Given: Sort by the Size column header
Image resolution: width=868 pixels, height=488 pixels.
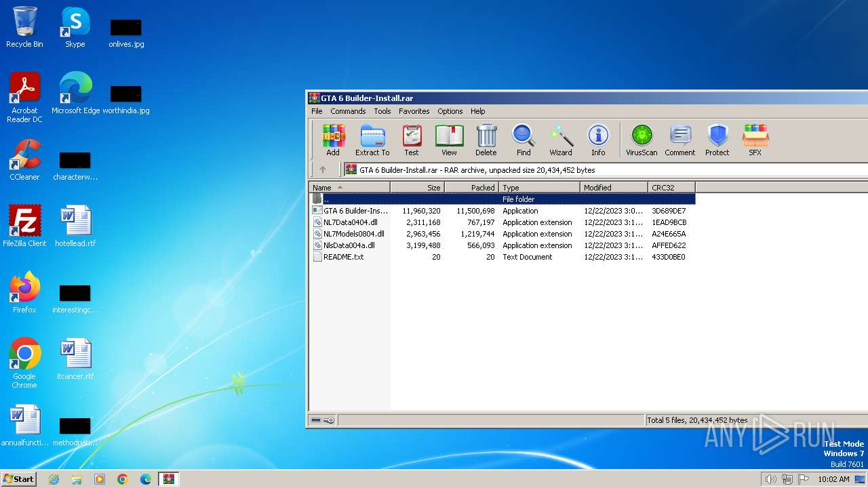Looking at the screenshot, I should click(418, 187).
